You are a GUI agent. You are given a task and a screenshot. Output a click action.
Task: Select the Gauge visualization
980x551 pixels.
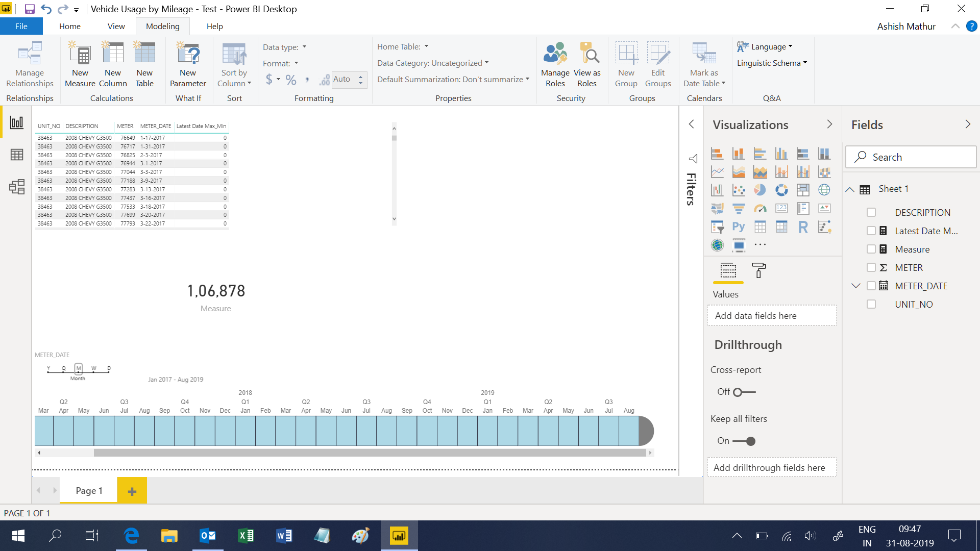point(760,208)
